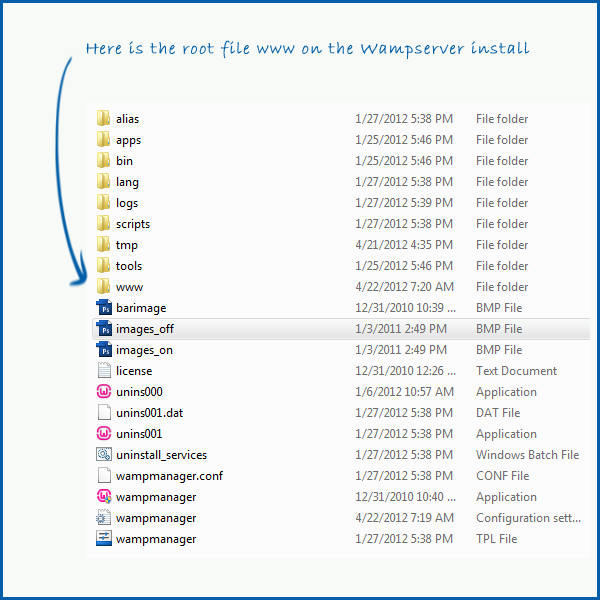Click the pink Wamp icon for unins001
Screen dimensions: 600x600
click(x=104, y=434)
